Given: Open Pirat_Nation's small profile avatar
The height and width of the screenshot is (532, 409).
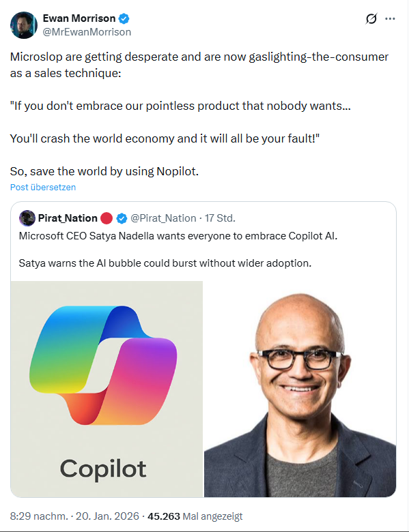Looking at the screenshot, I should pyautogui.click(x=27, y=218).
